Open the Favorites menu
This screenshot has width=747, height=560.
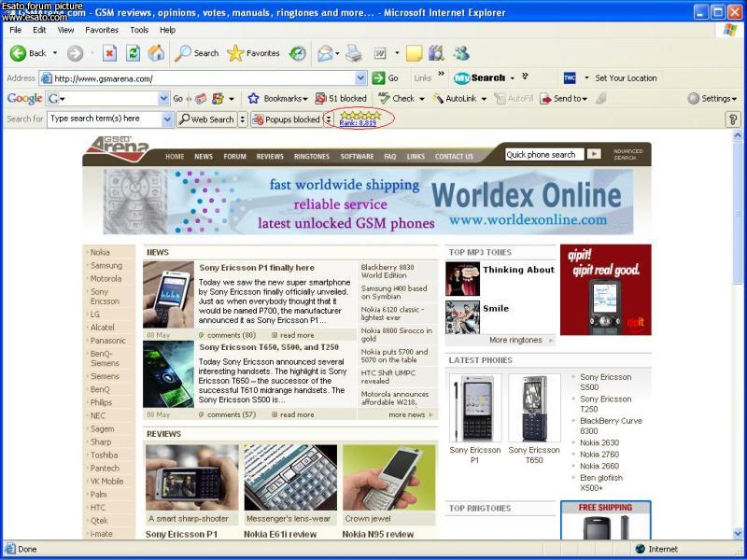tap(102, 30)
